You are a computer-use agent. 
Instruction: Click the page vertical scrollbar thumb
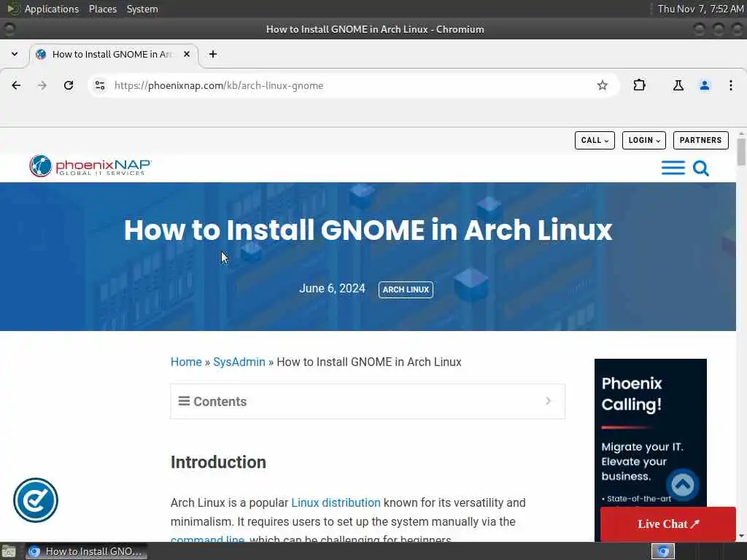(x=741, y=152)
